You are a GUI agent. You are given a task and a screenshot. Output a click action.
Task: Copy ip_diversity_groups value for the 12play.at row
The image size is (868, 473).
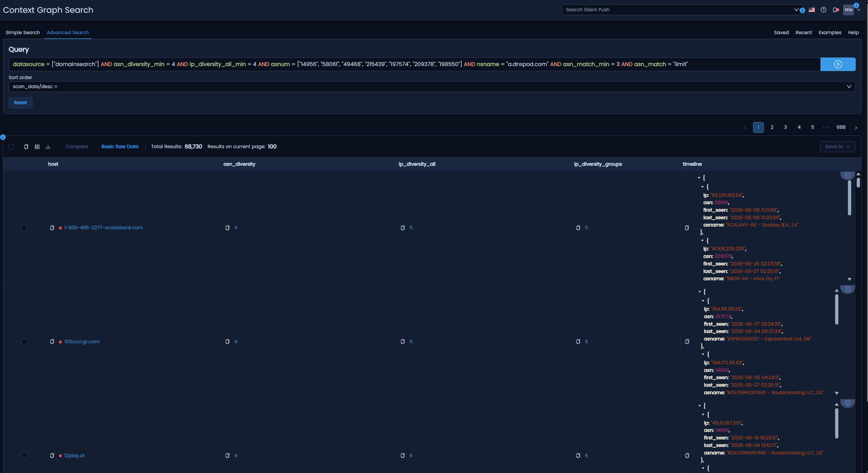[x=578, y=456]
